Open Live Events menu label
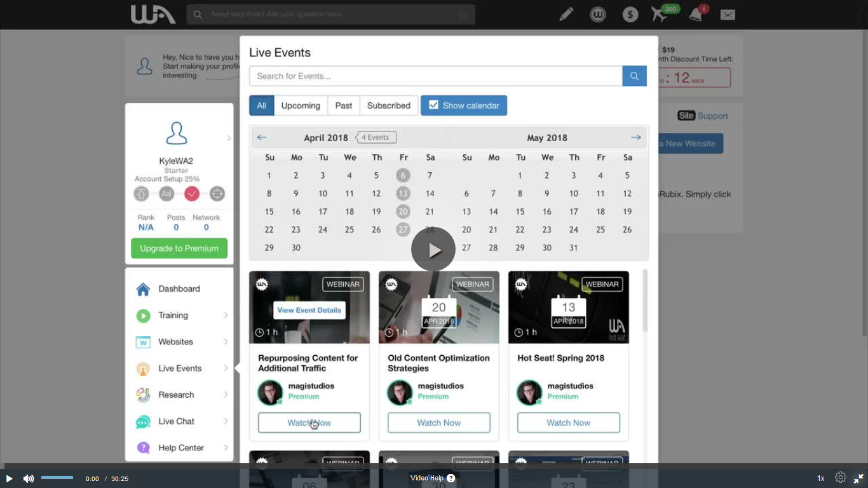 pos(180,369)
